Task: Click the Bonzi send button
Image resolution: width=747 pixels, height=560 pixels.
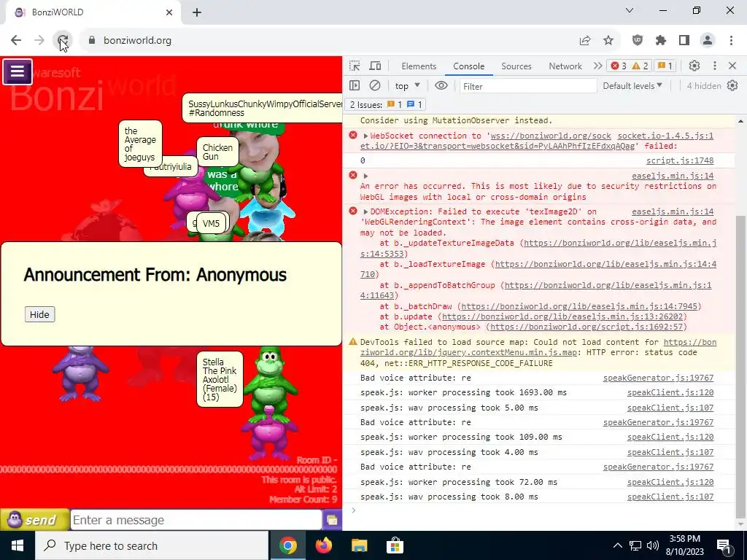Action: click(35, 519)
